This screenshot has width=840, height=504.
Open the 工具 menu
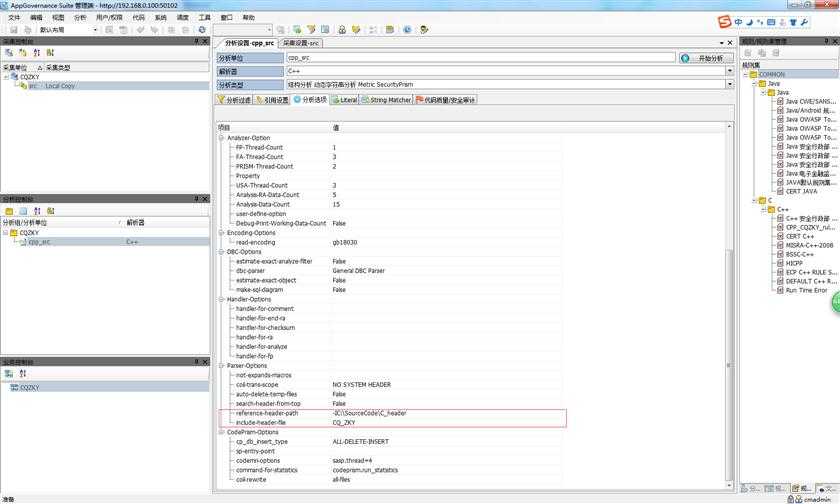click(205, 18)
